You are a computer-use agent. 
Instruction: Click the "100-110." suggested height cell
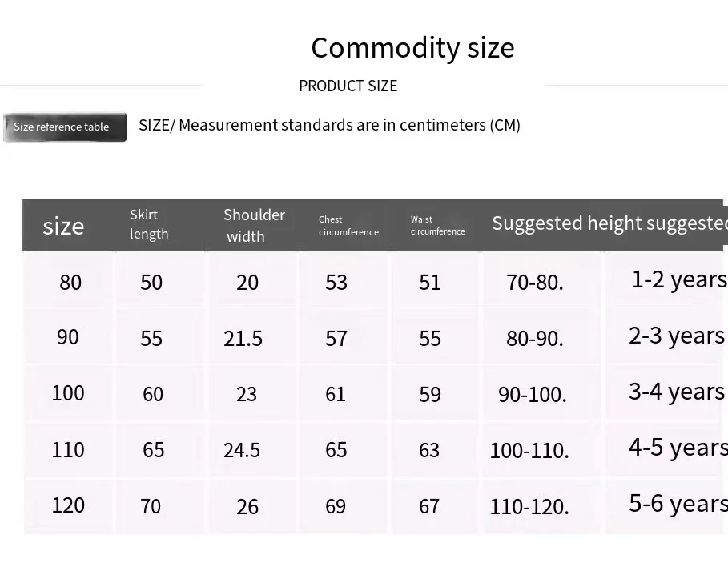(x=529, y=450)
